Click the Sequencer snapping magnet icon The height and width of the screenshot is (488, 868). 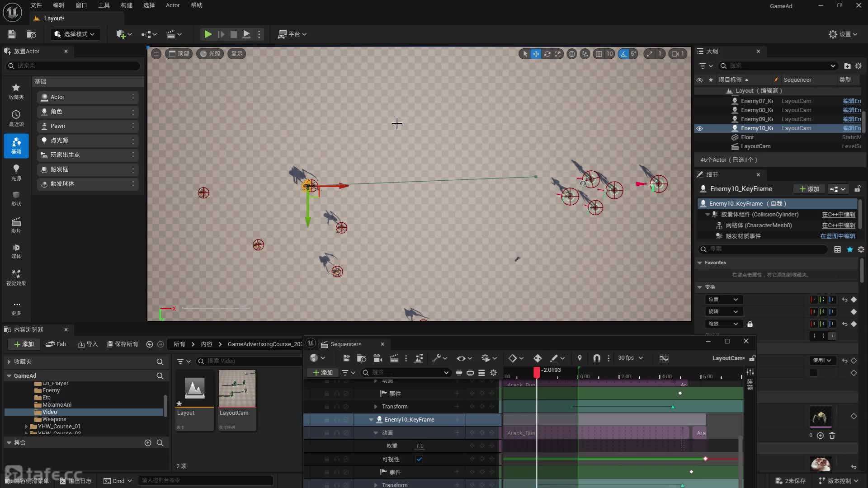point(597,358)
